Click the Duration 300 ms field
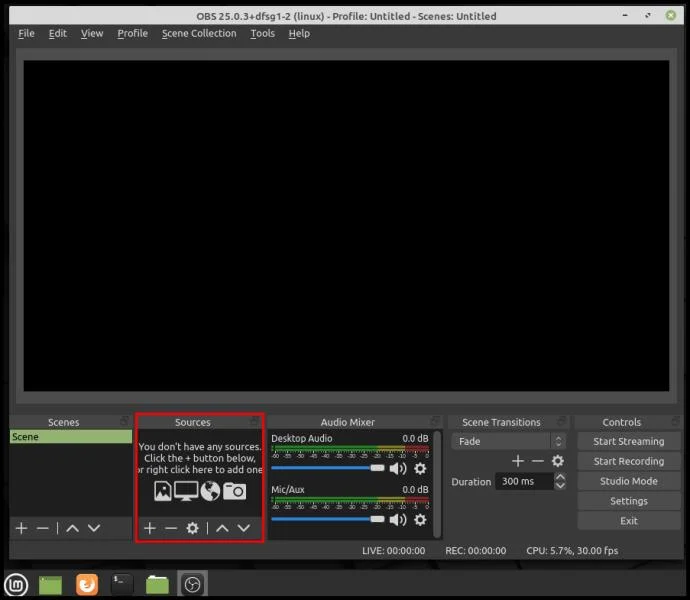Screen dimensions: 690x600 pyautogui.click(x=524, y=481)
